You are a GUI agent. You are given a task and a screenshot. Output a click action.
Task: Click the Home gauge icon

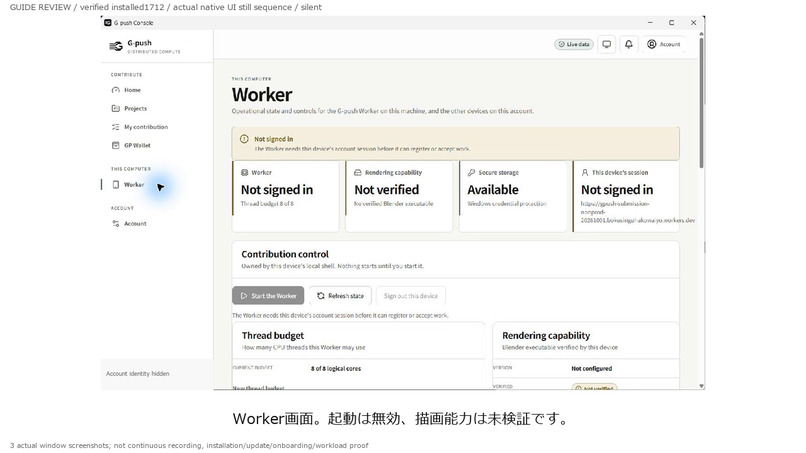click(x=116, y=90)
